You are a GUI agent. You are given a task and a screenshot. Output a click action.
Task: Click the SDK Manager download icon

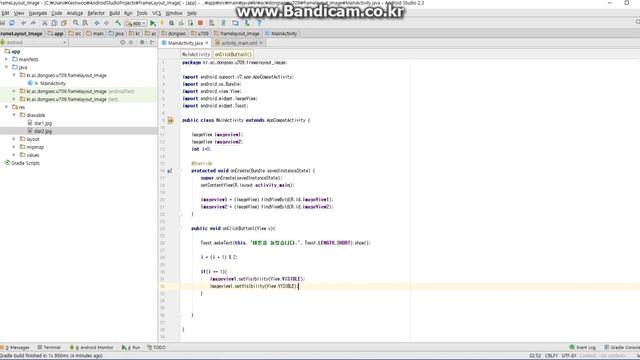click(247, 23)
